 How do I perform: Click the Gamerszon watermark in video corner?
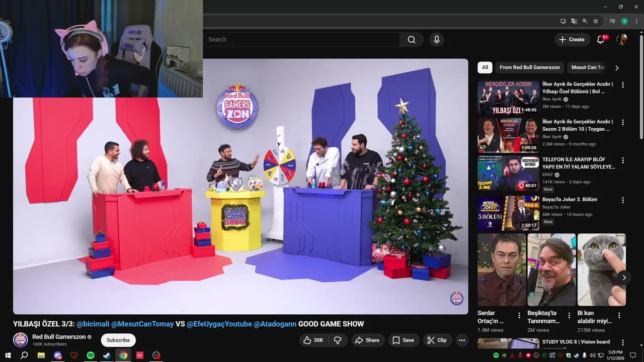[x=456, y=298]
